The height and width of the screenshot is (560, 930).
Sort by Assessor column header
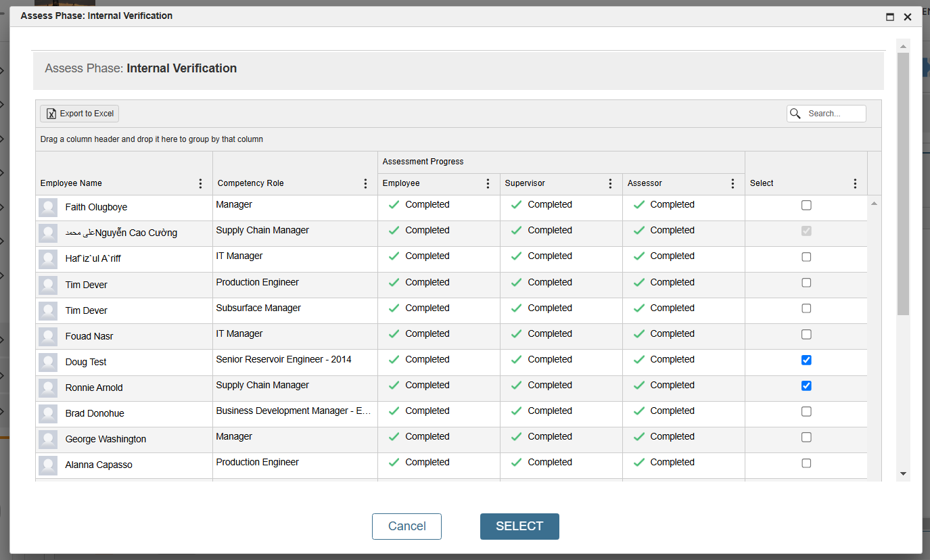(x=645, y=183)
